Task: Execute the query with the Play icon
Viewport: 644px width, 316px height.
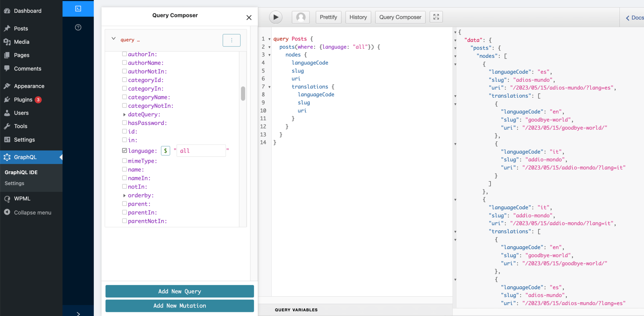Action: (275, 17)
